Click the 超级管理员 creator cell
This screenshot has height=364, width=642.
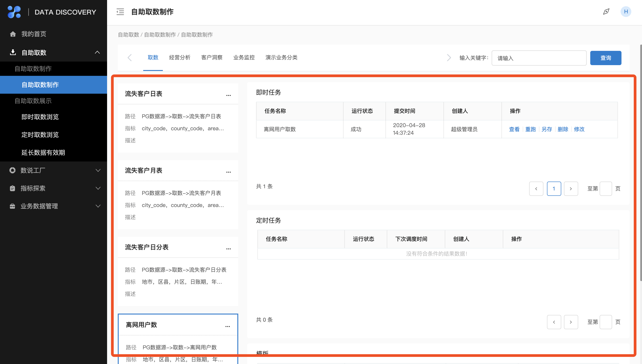pyautogui.click(x=473, y=129)
